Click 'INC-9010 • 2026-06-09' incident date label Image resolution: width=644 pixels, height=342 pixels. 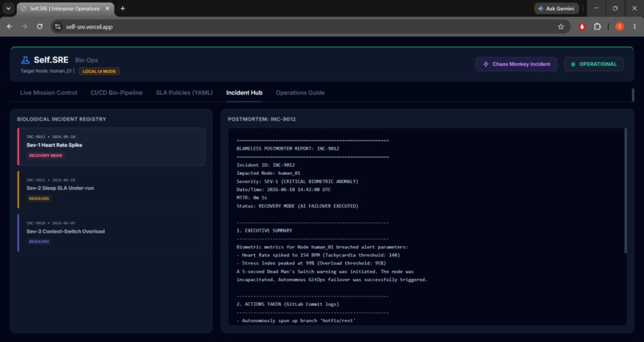[x=50, y=223]
